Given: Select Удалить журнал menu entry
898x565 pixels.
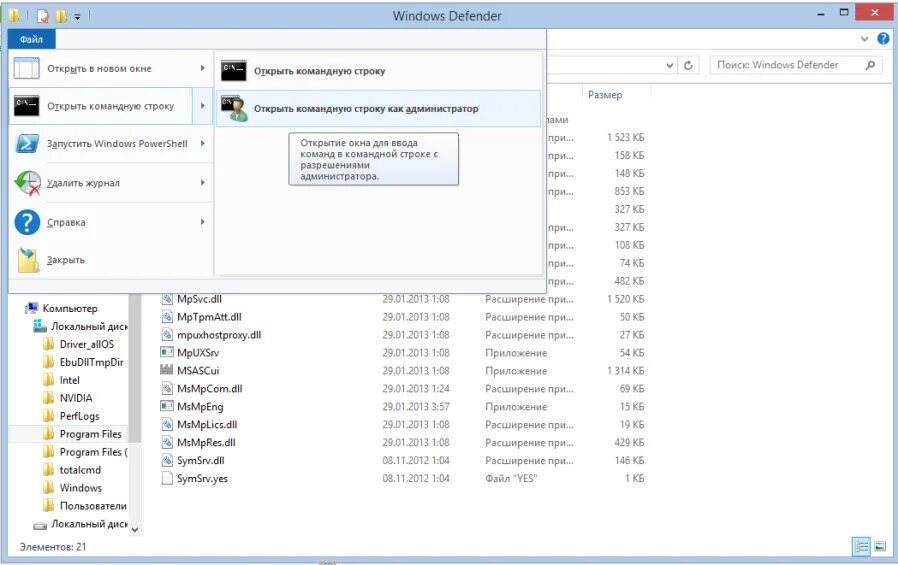Looking at the screenshot, I should tap(110, 183).
